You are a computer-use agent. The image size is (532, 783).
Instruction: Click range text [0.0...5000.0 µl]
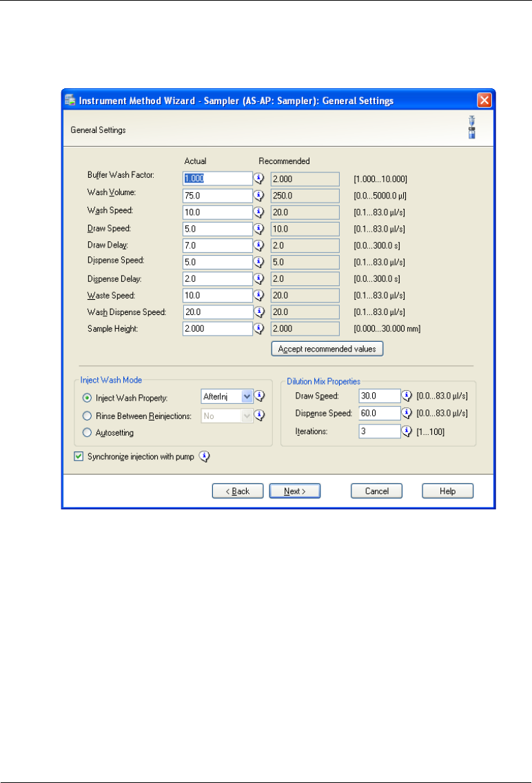pyautogui.click(x=380, y=196)
